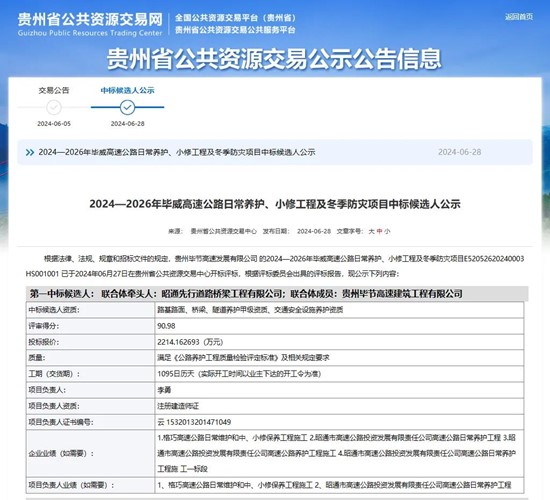Click the 2024-06-28 date in announcement bar
This screenshot has width=550, height=500.
point(460,152)
